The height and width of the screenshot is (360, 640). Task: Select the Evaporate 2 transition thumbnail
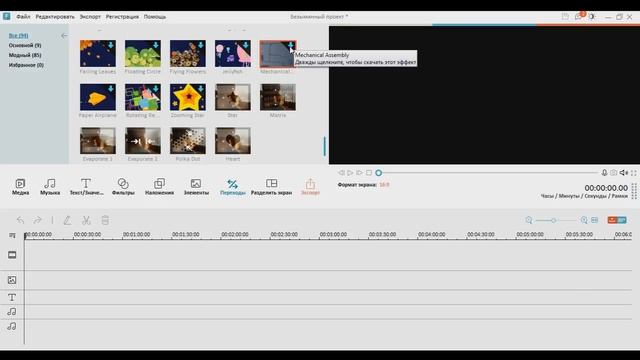pyautogui.click(x=143, y=141)
